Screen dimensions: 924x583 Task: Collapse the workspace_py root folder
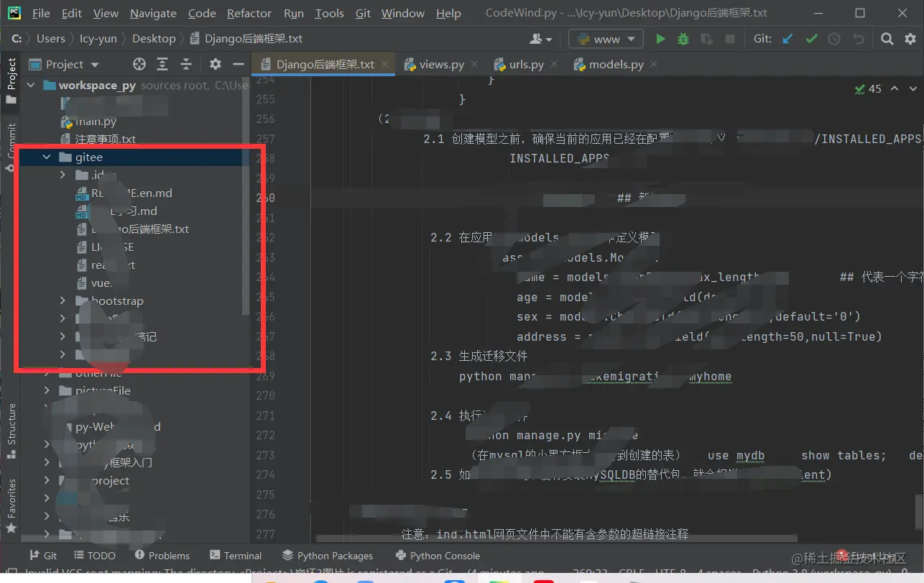click(x=31, y=85)
